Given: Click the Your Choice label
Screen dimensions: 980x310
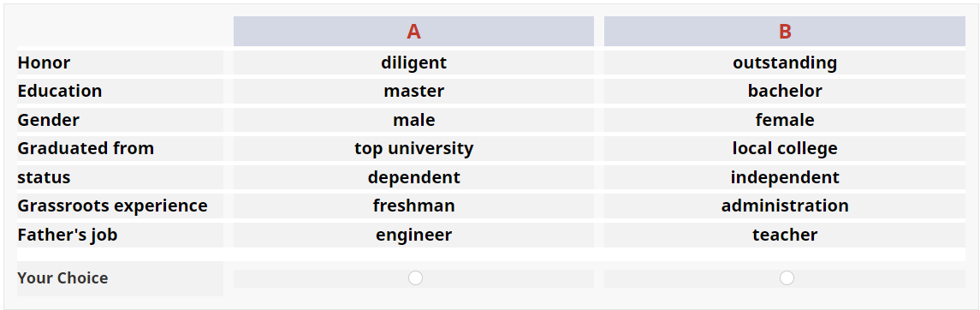Looking at the screenshot, I should coord(62,278).
